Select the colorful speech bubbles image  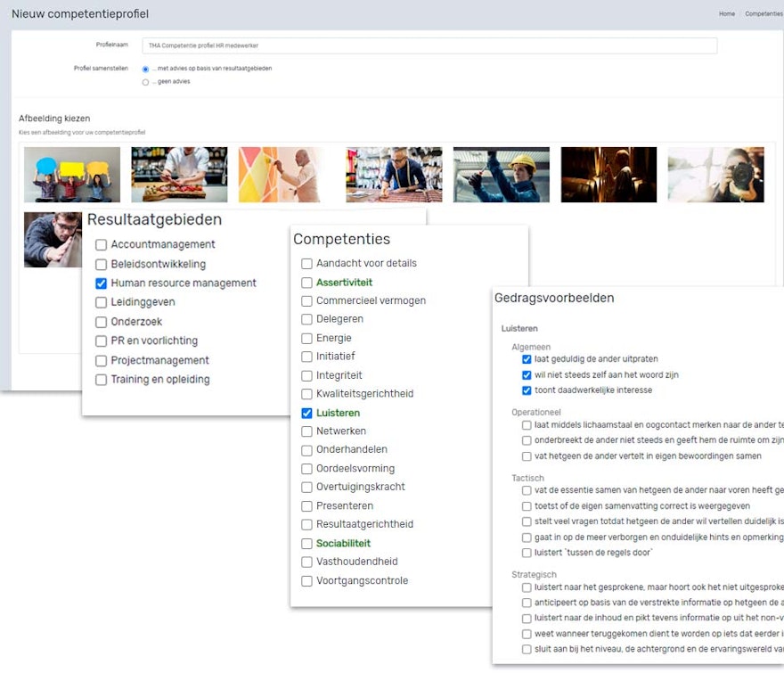(x=71, y=174)
